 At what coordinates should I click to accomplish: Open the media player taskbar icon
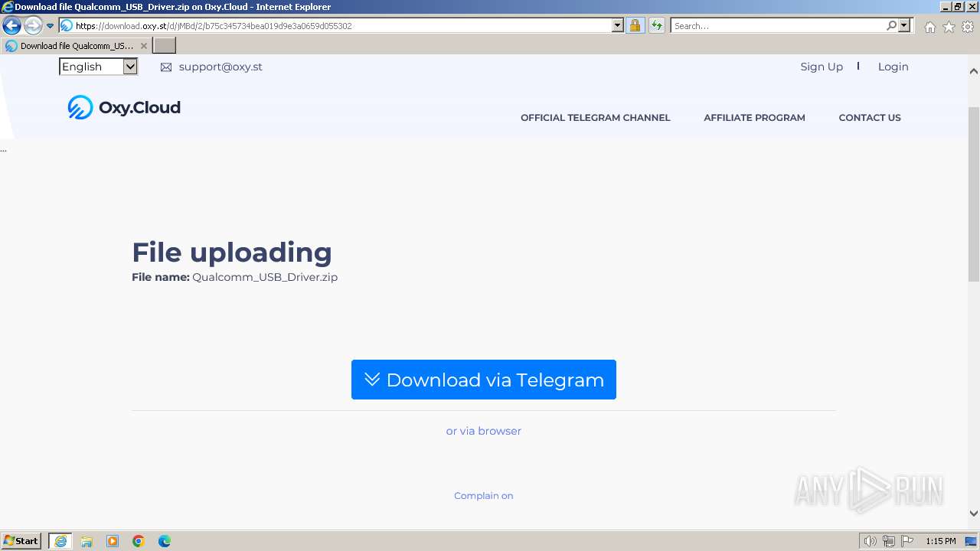point(113,541)
